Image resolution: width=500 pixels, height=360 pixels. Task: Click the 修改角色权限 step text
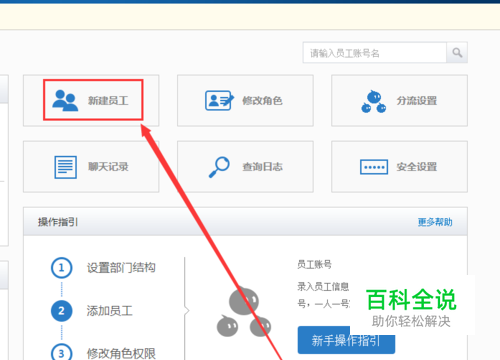[x=121, y=353]
